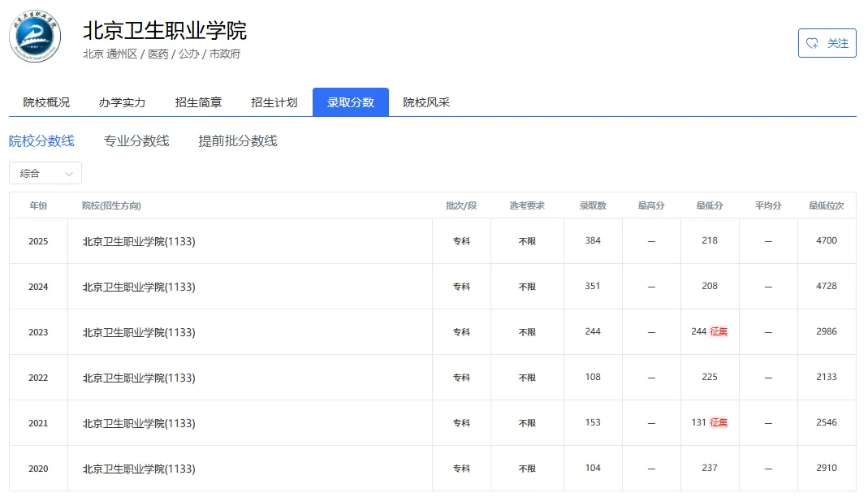Click the 关注 follow button
This screenshot has height=497, width=868.
[x=827, y=43]
